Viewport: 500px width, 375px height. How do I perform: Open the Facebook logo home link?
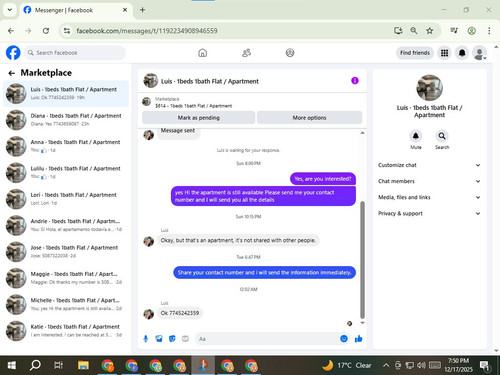[x=13, y=53]
